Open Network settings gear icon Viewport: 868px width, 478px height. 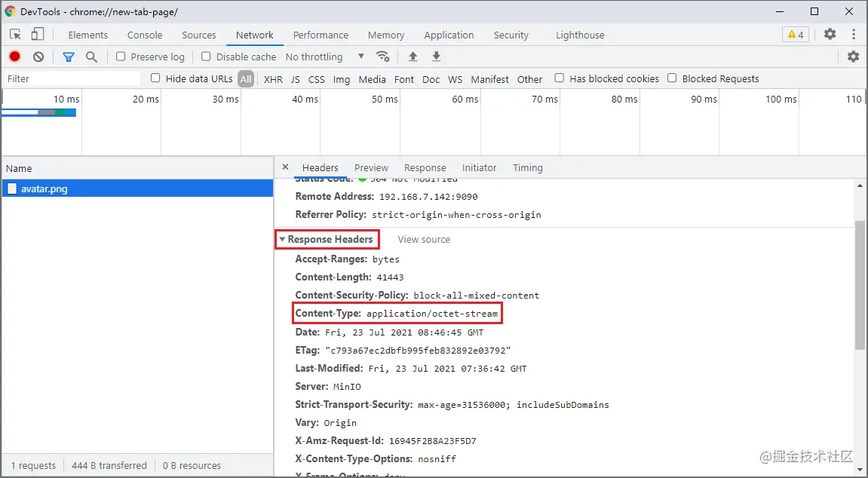(x=853, y=57)
